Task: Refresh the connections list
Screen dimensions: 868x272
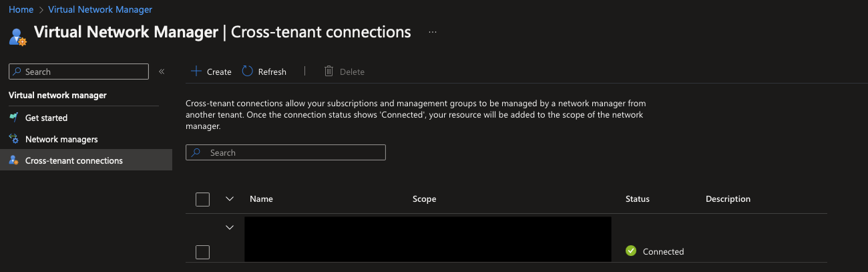Action: pos(264,72)
